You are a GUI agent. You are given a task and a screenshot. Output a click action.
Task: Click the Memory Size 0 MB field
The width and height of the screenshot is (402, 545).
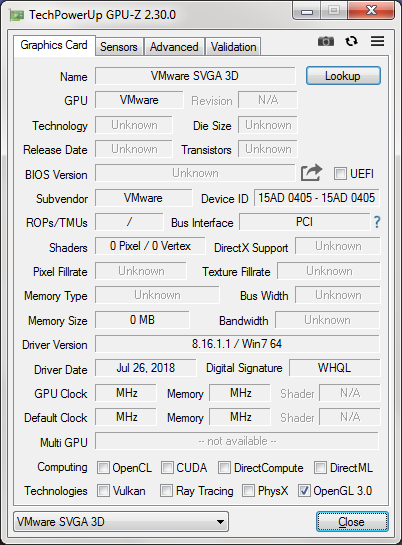[x=142, y=320]
